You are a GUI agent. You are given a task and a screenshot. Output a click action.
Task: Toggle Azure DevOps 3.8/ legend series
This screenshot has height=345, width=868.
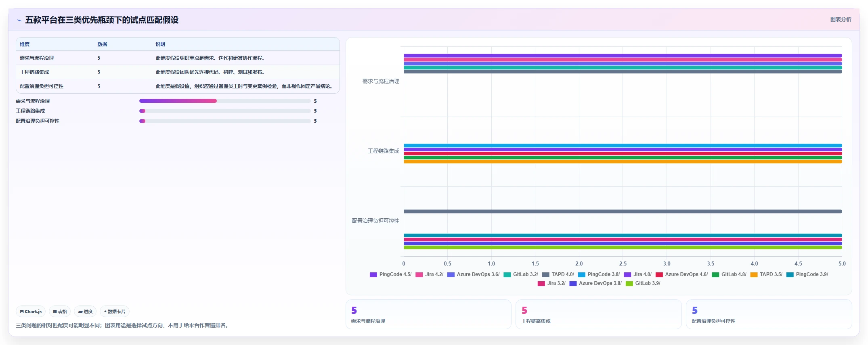[x=595, y=283]
